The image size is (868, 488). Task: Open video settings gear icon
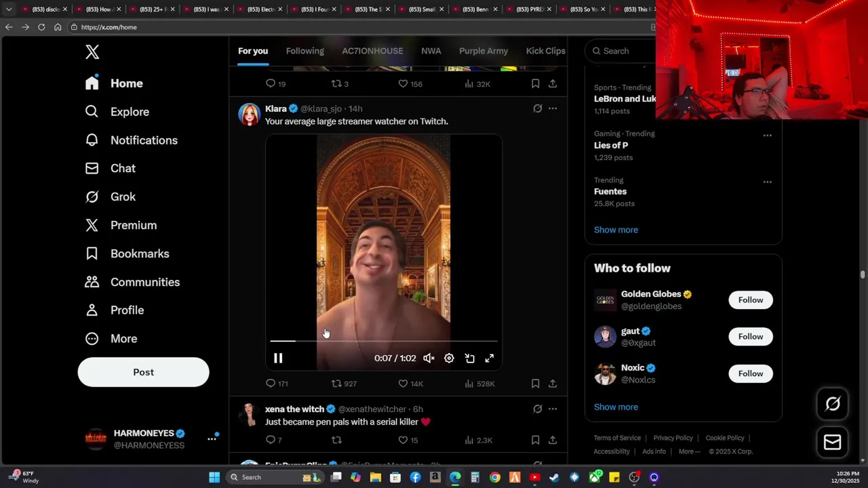click(x=449, y=359)
